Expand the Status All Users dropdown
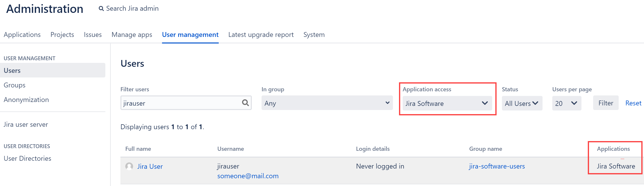644x186 pixels. [x=522, y=103]
